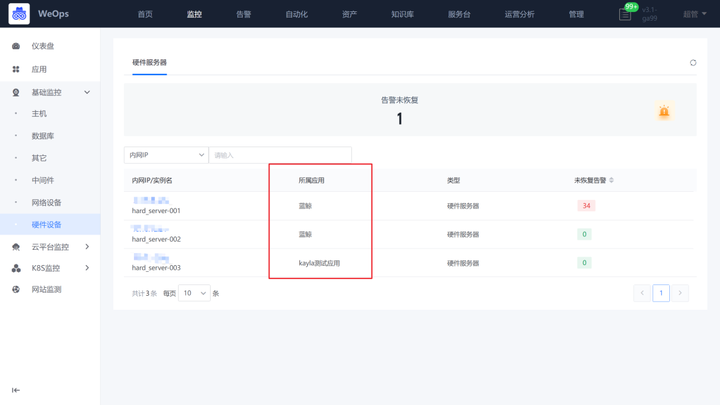Screen dimensions: 720x405
Task: Open 网络设备 in the sidebar
Action: pos(46,202)
